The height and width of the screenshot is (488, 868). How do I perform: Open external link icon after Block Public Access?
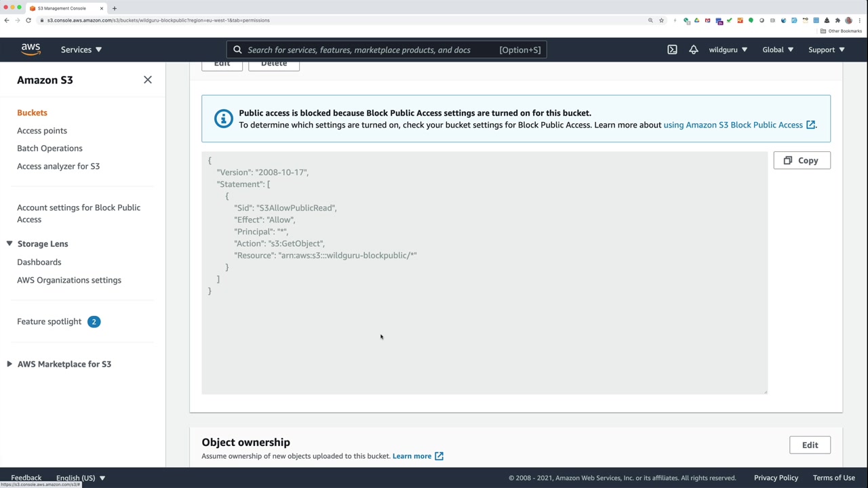(810, 125)
